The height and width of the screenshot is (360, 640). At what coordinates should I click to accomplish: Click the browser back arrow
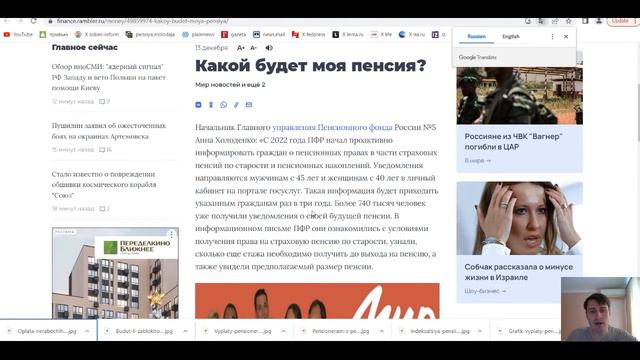(7, 21)
